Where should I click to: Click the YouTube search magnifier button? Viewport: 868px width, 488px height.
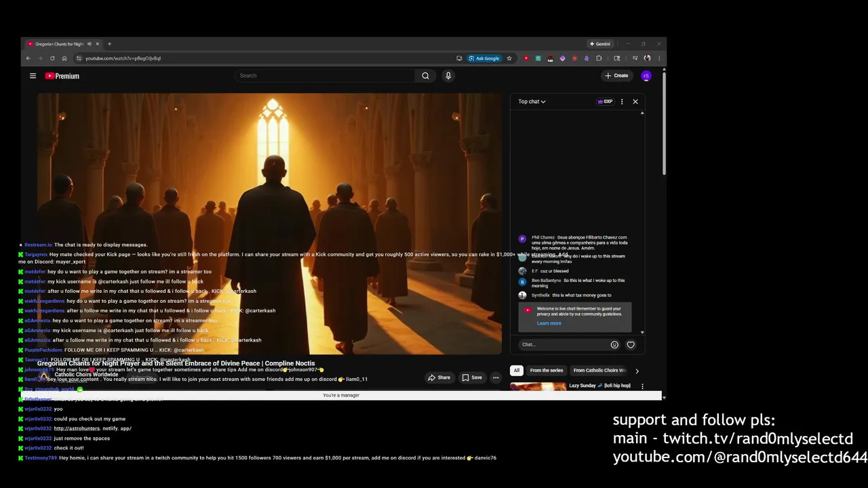(x=425, y=76)
